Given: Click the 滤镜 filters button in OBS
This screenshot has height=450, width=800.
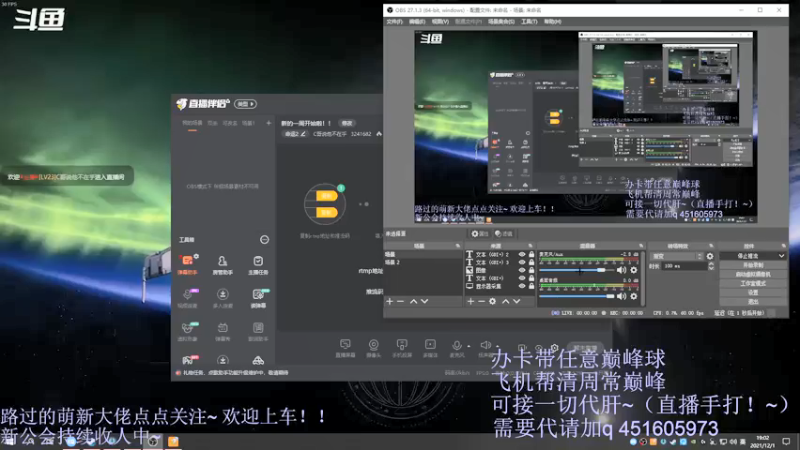Looking at the screenshot, I should pyautogui.click(x=504, y=234).
